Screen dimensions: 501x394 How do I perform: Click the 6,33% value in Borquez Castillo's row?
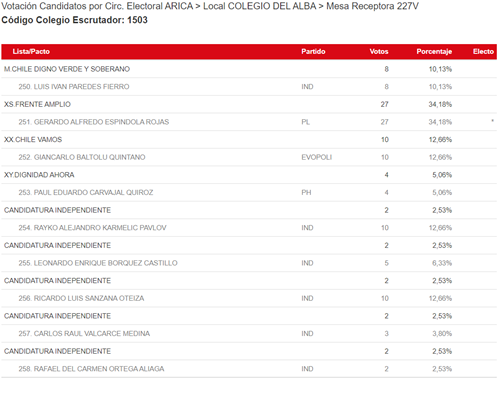442,263
